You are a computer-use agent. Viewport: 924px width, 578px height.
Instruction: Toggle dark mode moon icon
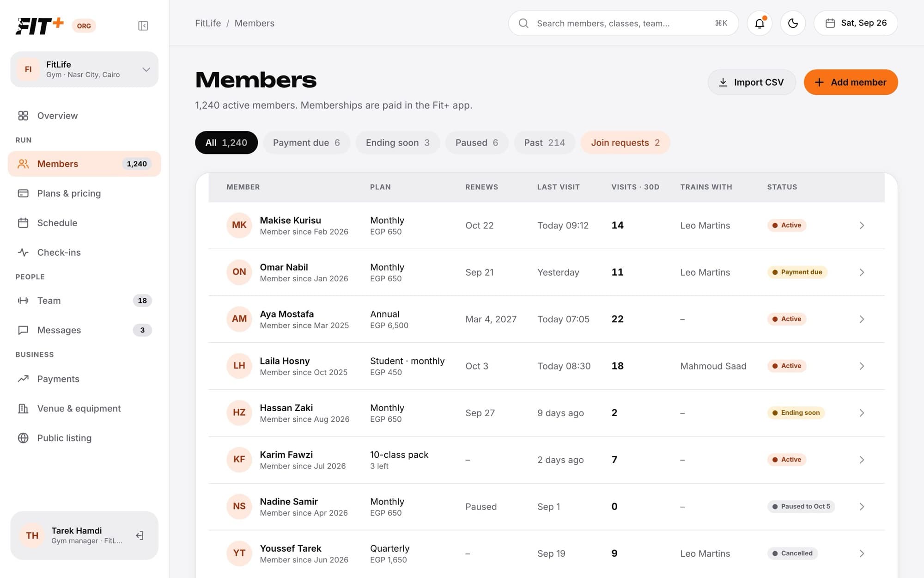[x=793, y=23]
